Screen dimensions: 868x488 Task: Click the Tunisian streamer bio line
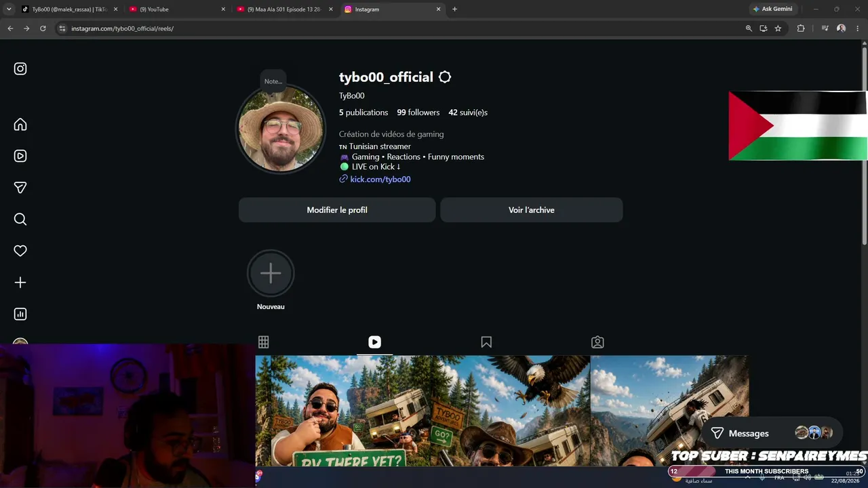pyautogui.click(x=375, y=146)
